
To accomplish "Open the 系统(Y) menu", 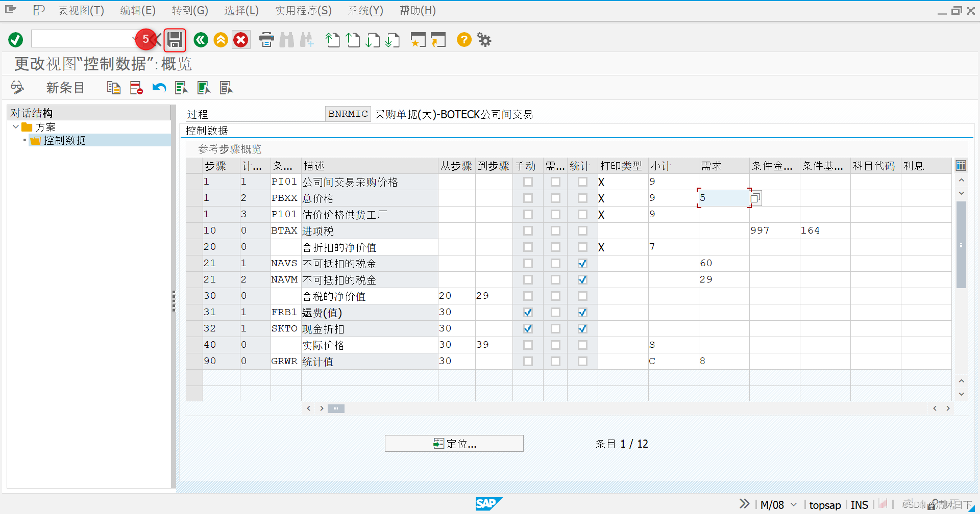I will 365,11.
